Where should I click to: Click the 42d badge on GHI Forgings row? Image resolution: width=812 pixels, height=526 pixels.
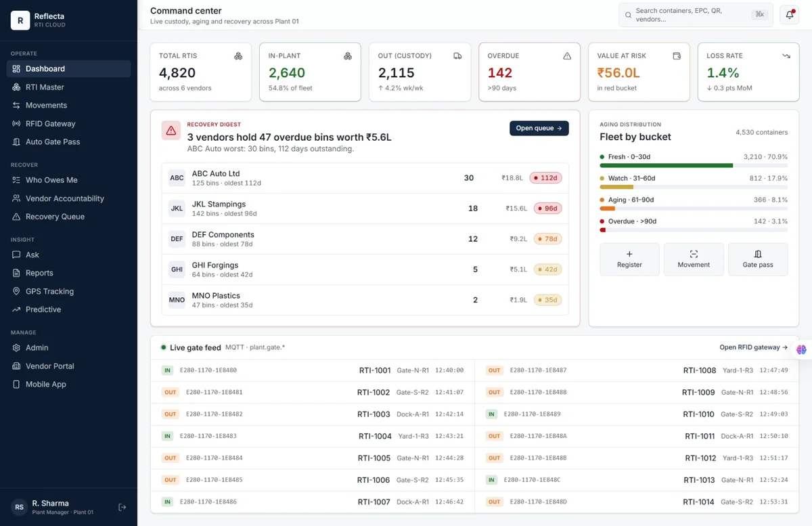coord(547,269)
